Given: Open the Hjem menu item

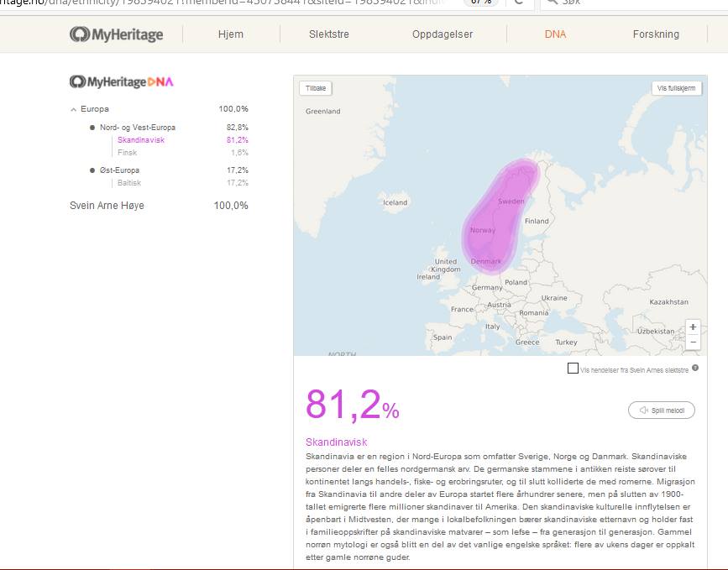Looking at the screenshot, I should pyautogui.click(x=230, y=34).
